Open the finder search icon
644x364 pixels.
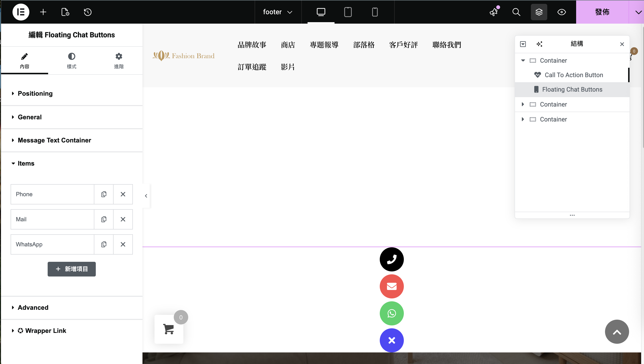(516, 12)
